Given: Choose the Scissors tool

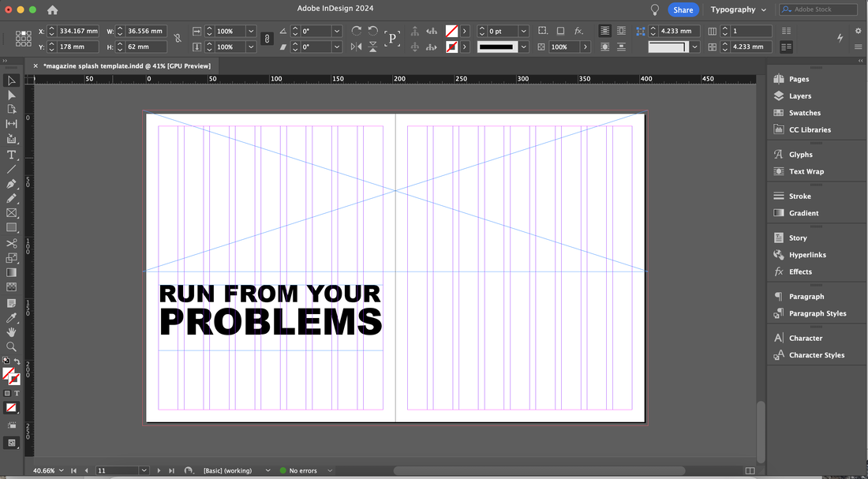Looking at the screenshot, I should tap(11, 244).
